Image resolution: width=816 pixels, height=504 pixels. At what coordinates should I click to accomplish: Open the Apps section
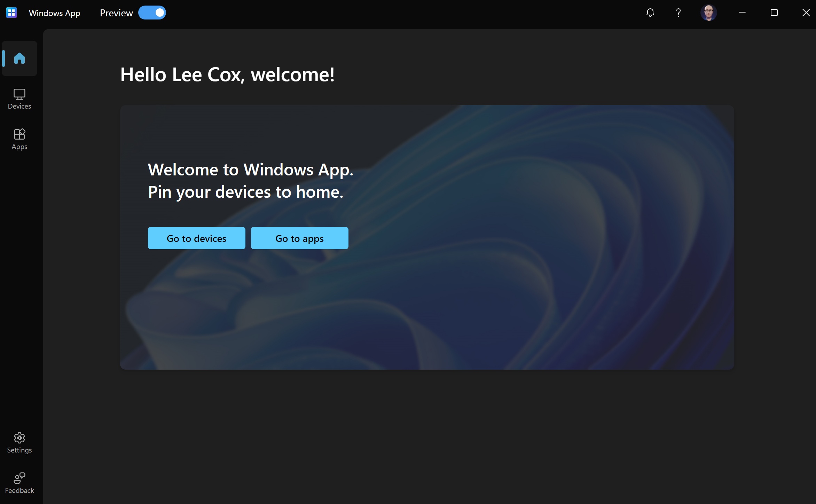click(19, 139)
